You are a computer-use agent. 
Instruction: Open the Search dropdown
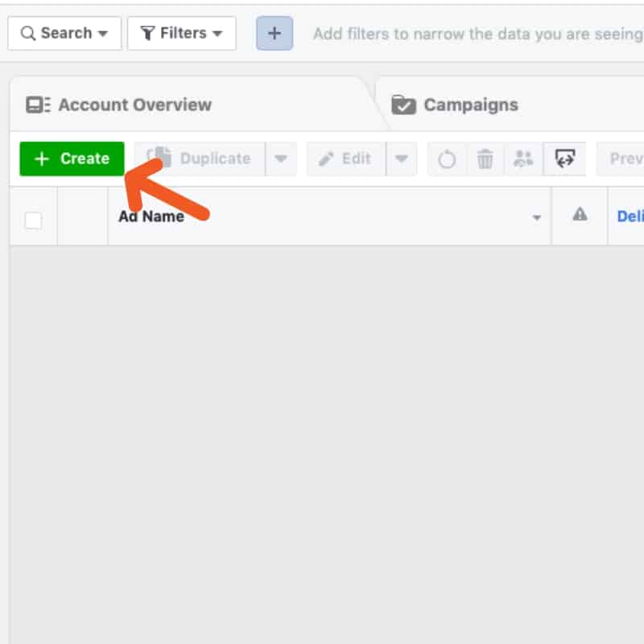[x=64, y=33]
